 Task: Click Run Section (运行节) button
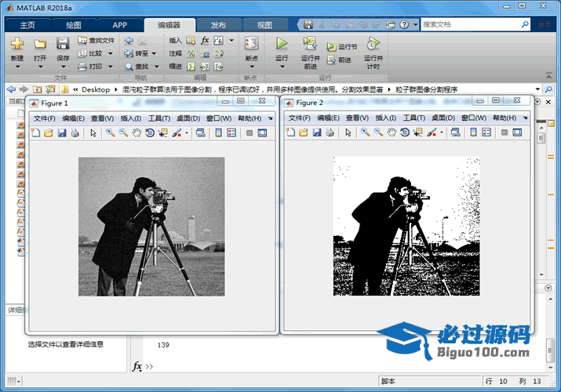342,47
